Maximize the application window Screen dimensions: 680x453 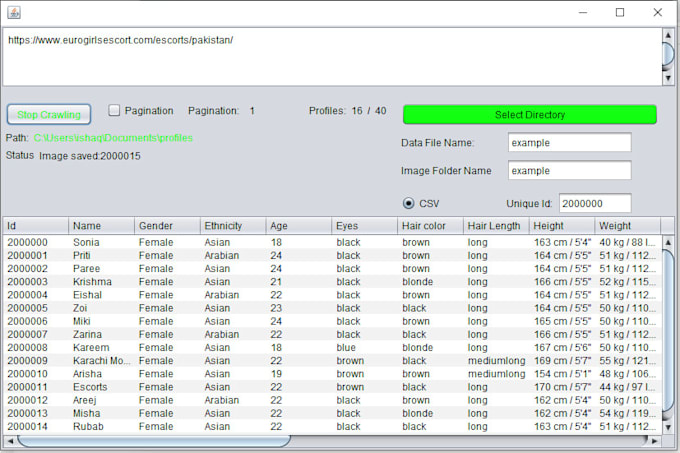click(620, 13)
